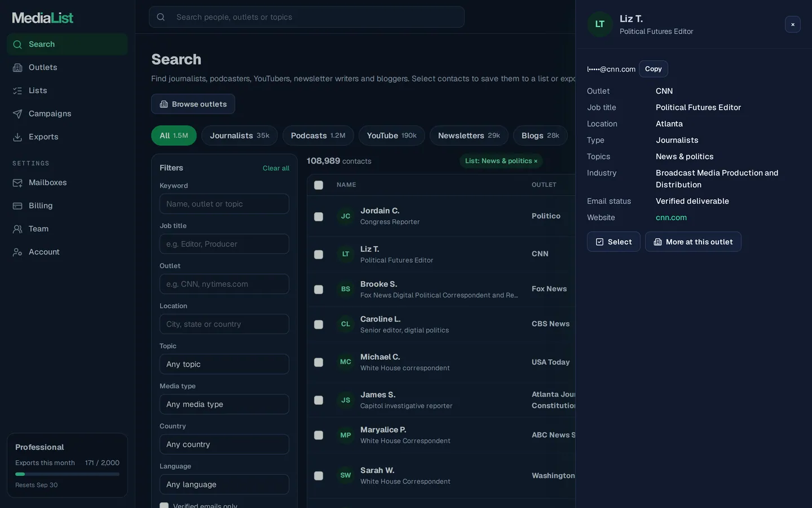Click the Select button in detail panel

[614, 242]
